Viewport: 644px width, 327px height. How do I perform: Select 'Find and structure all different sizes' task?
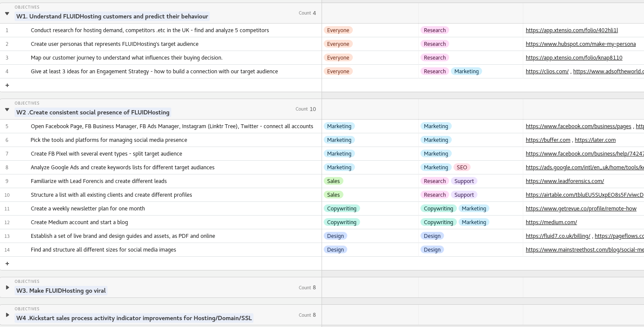[x=103, y=249]
